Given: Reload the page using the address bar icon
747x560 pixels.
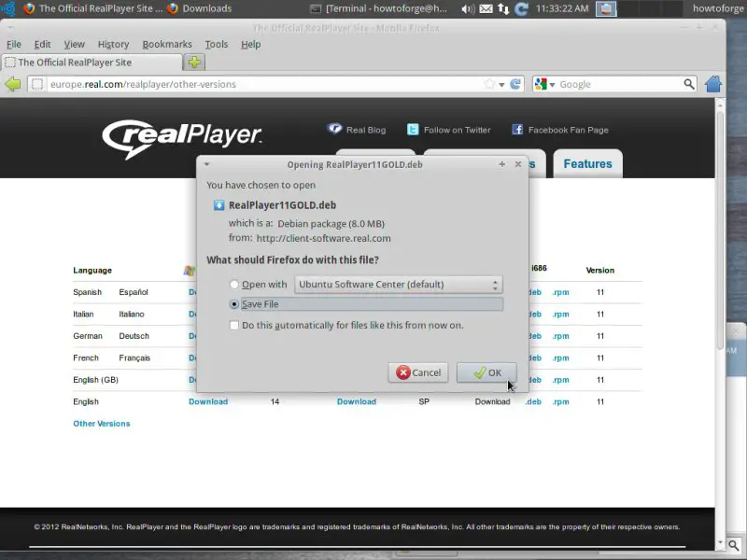Looking at the screenshot, I should (515, 84).
